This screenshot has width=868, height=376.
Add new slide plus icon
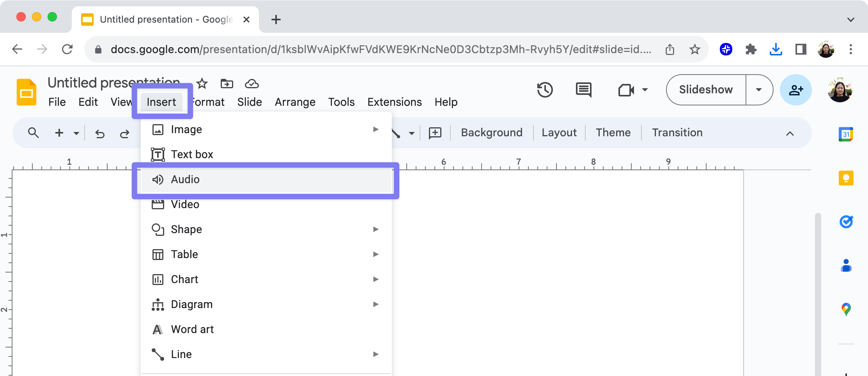tap(59, 133)
